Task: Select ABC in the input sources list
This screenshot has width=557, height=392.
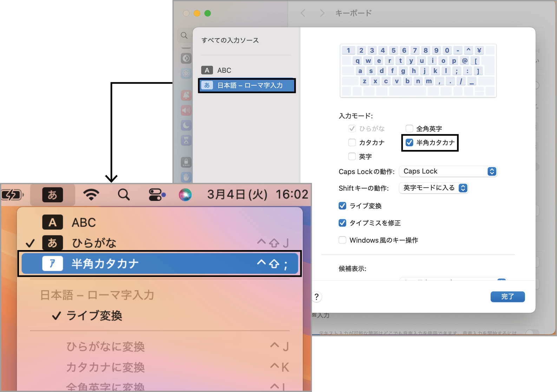Action: click(x=247, y=70)
